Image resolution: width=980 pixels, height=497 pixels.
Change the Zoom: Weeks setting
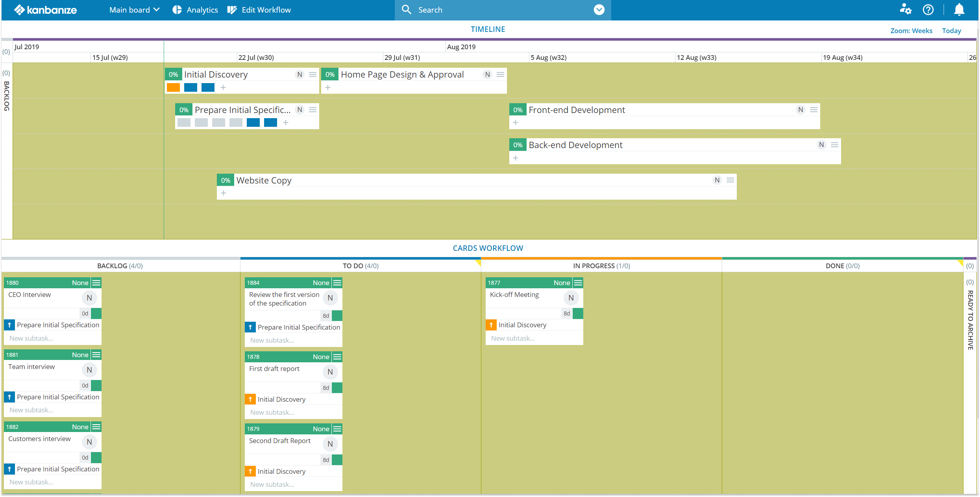tap(911, 31)
